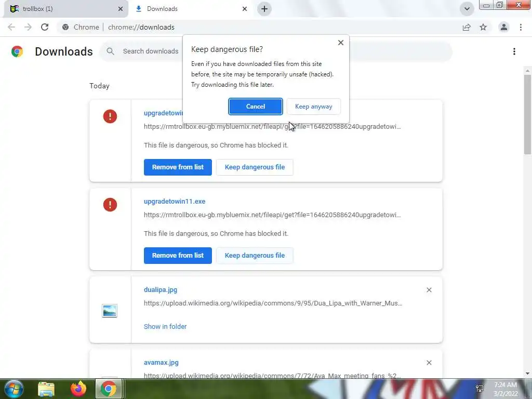Open the second upgradetowin11.exe file link
This screenshot has width=532, height=399.
click(175, 202)
